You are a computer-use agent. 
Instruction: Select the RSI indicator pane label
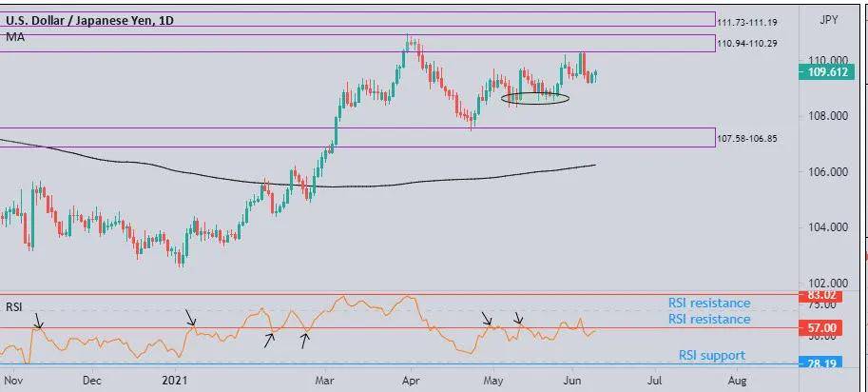pyautogui.click(x=14, y=306)
